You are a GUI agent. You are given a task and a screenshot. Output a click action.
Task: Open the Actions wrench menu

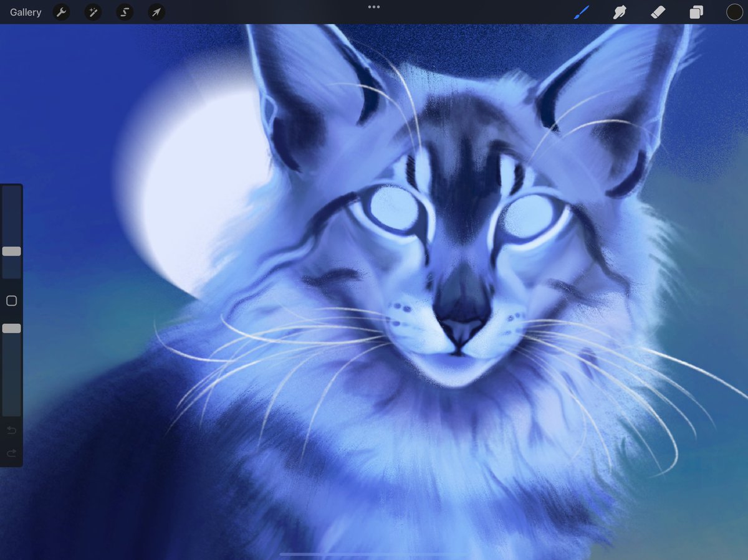point(61,12)
